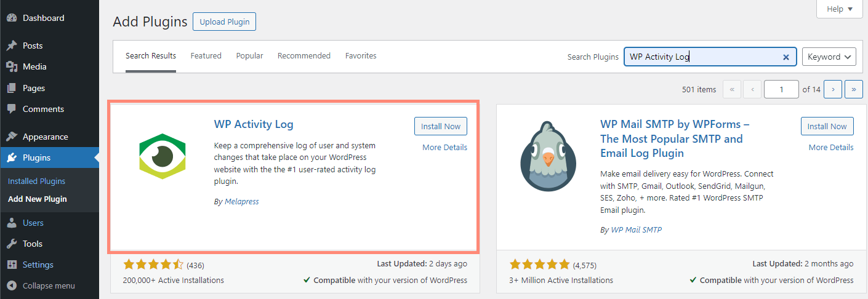Install the WP Activity Log plugin
The height and width of the screenshot is (299, 868).
[x=441, y=126]
